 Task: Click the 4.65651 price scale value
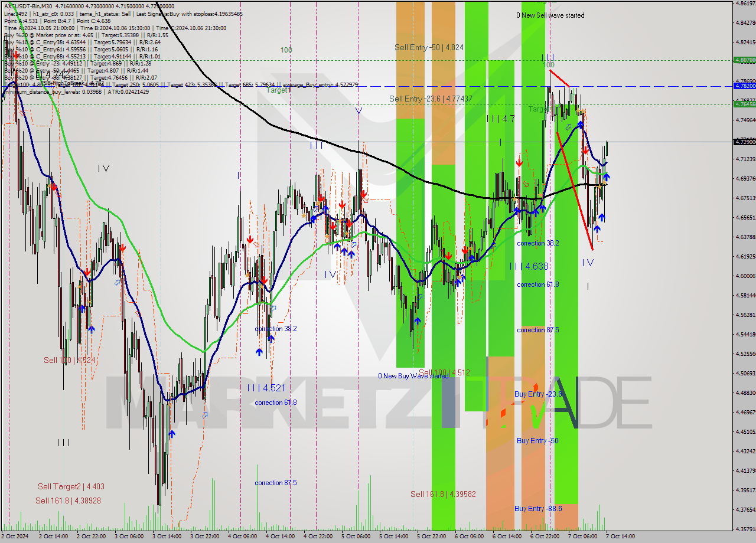point(746,217)
